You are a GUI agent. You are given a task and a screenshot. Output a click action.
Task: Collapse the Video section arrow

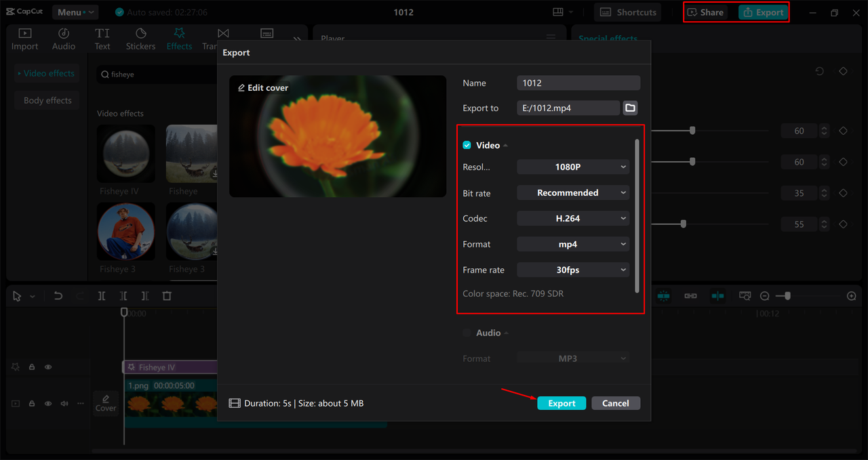tap(505, 146)
